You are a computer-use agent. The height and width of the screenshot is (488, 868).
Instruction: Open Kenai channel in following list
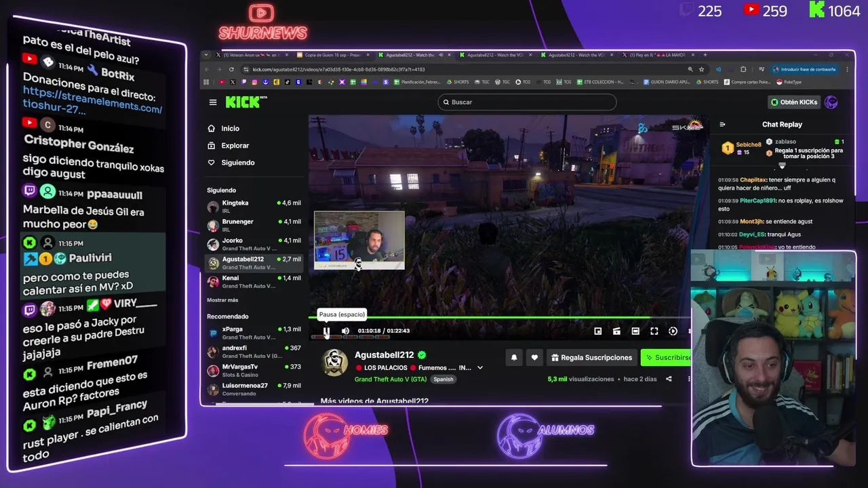[x=254, y=282]
